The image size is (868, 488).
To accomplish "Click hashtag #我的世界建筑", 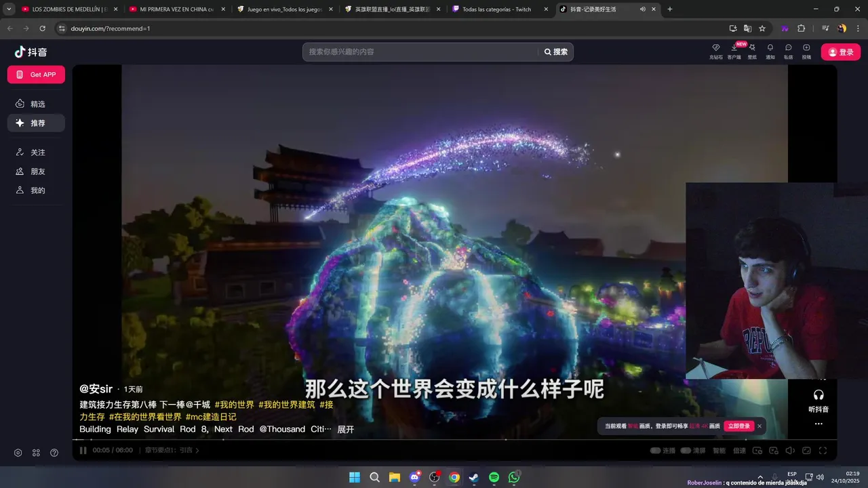I will [x=287, y=405].
